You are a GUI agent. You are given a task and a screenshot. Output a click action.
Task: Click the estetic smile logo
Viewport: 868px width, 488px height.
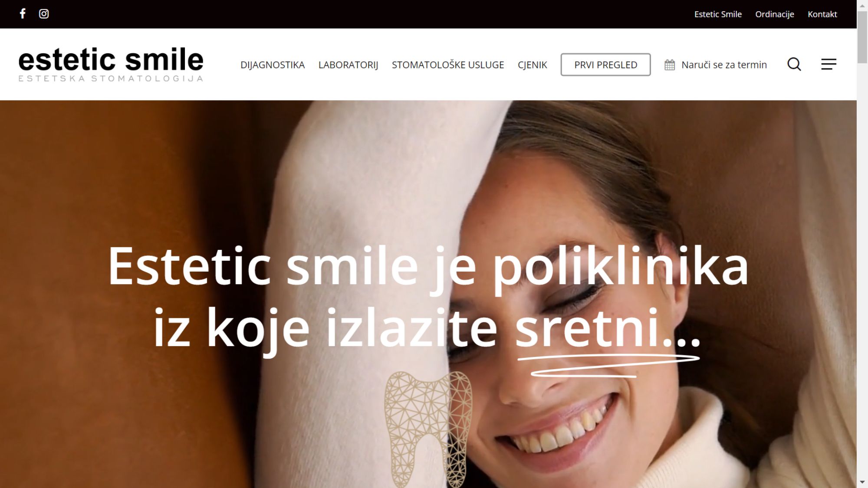point(111,64)
